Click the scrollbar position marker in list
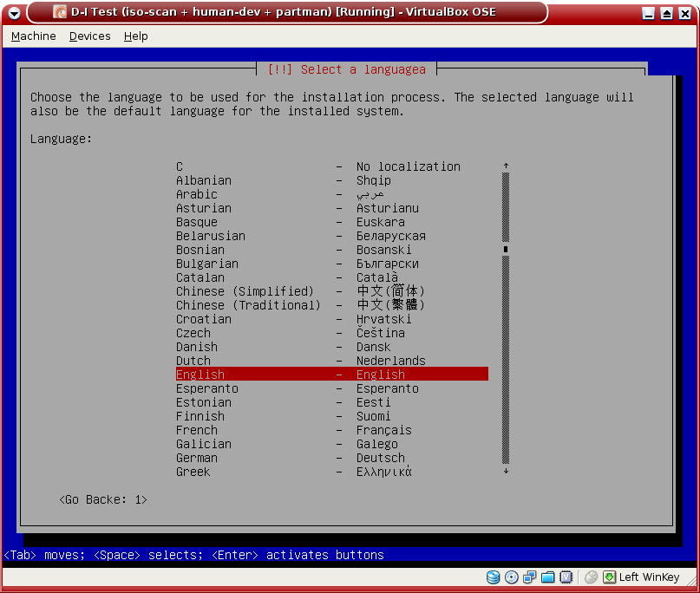Image resolution: width=700 pixels, height=593 pixels. point(506,250)
